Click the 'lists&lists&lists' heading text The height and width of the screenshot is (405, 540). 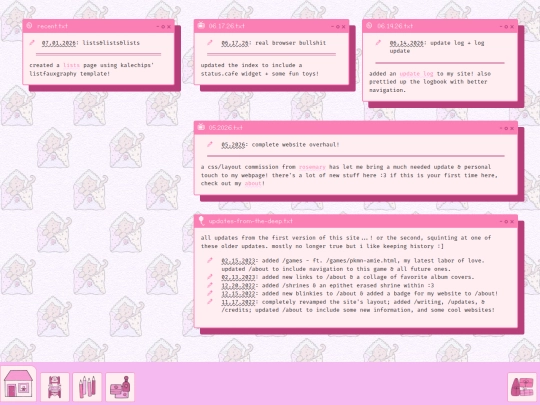[111, 43]
